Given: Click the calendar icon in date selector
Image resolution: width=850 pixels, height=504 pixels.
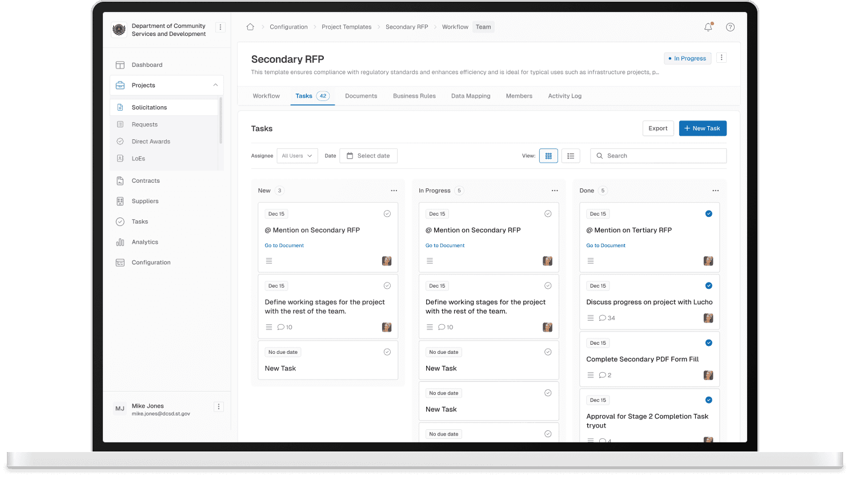Looking at the screenshot, I should point(350,156).
